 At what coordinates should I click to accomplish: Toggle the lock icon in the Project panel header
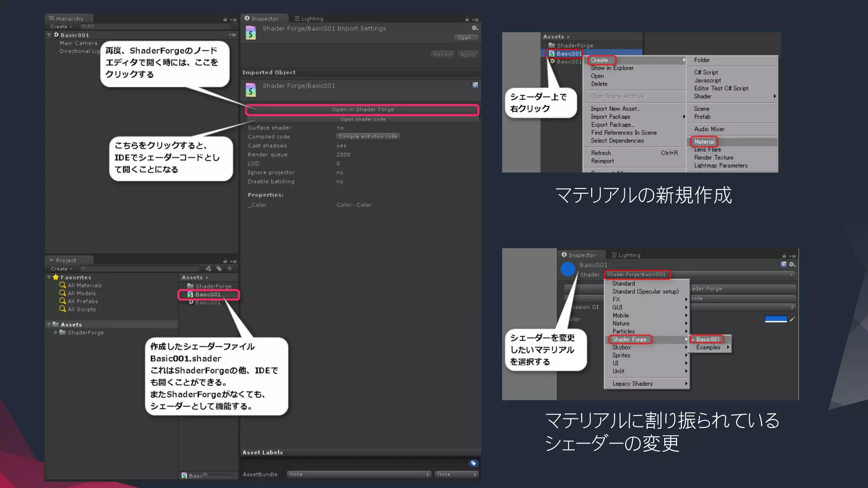coord(225,261)
